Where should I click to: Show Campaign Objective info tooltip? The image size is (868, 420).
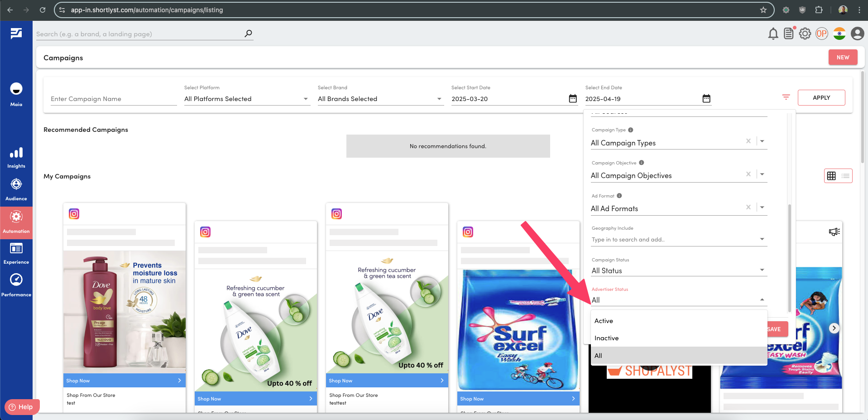[x=642, y=163]
